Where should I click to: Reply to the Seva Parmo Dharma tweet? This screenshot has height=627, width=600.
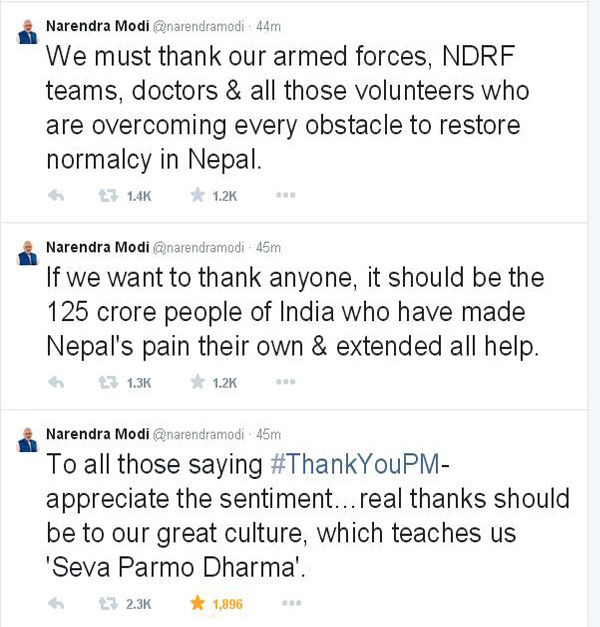point(56,603)
